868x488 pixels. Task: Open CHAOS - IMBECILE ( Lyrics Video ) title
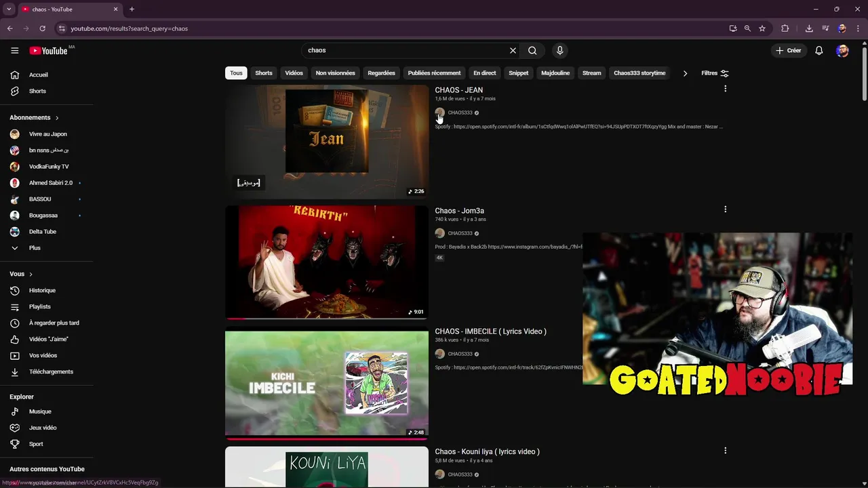(x=490, y=331)
